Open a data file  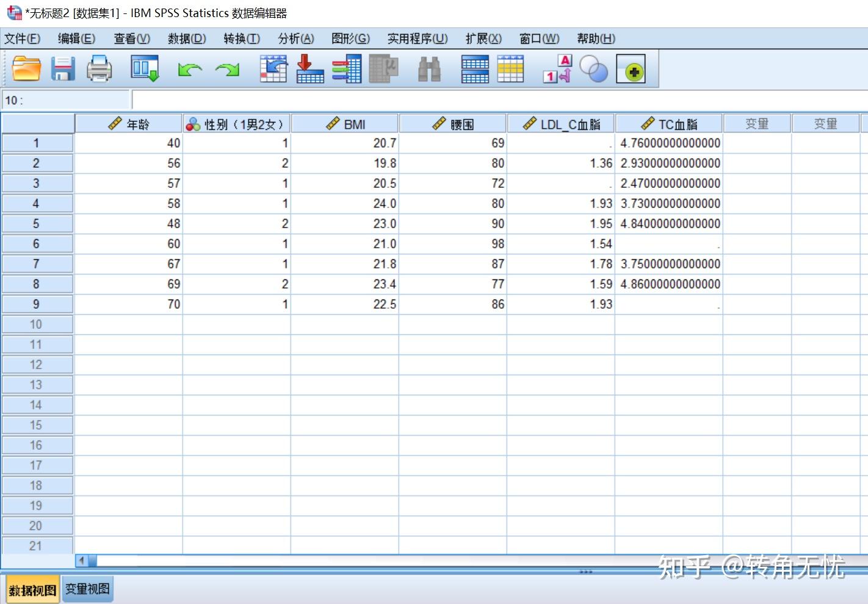(x=26, y=69)
